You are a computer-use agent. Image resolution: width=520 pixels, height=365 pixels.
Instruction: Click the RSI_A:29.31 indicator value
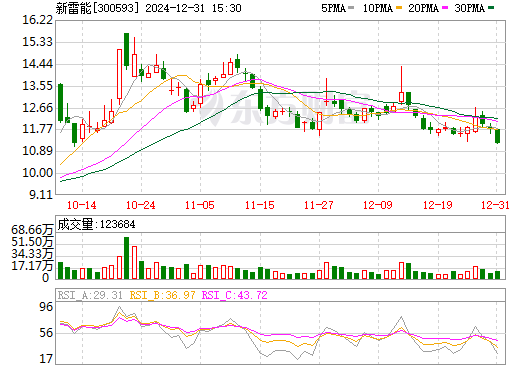click(90, 295)
